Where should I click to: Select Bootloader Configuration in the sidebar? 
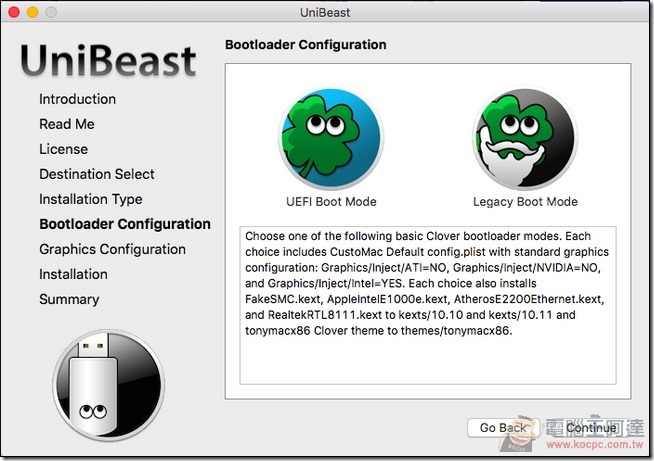click(125, 224)
